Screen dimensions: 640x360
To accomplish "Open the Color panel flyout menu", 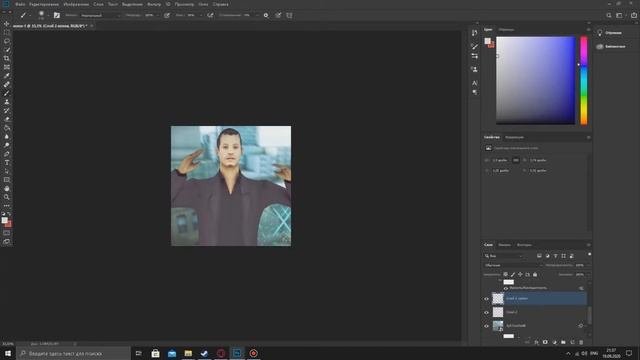I will 588,29.
